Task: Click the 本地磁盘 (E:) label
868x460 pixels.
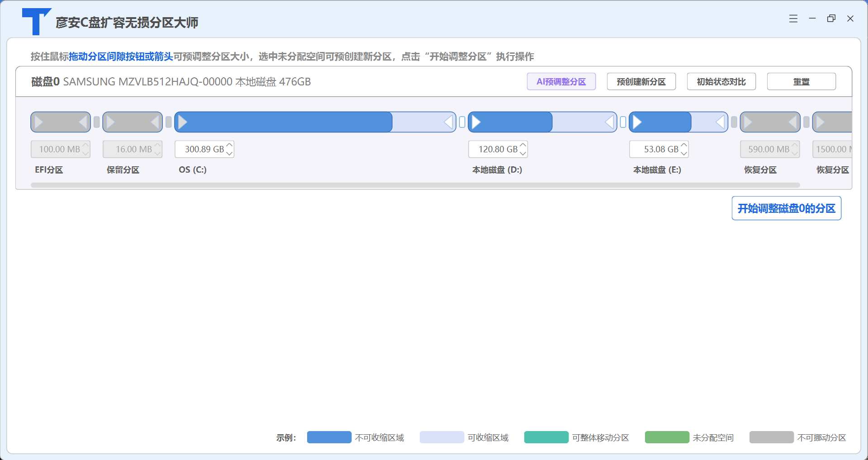Action: [657, 170]
